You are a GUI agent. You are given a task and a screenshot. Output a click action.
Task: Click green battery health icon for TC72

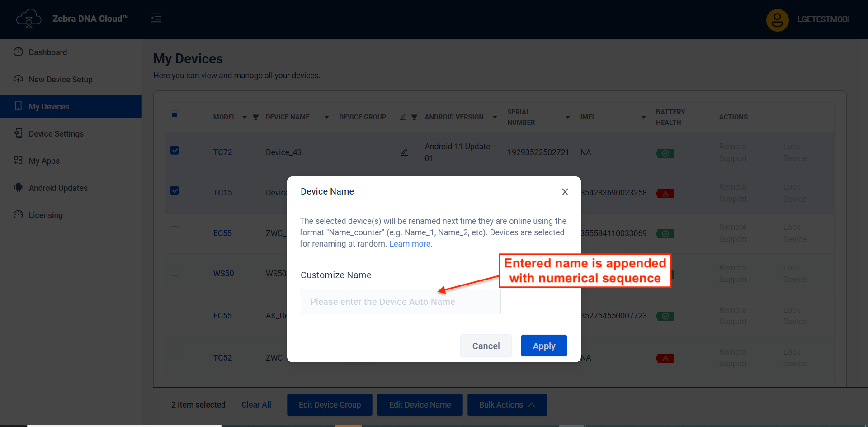tap(665, 153)
